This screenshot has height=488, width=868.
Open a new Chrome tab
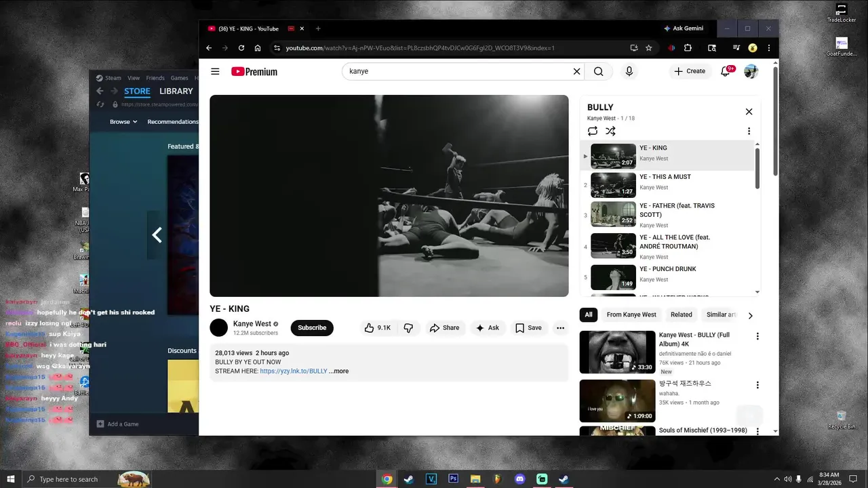pos(318,28)
